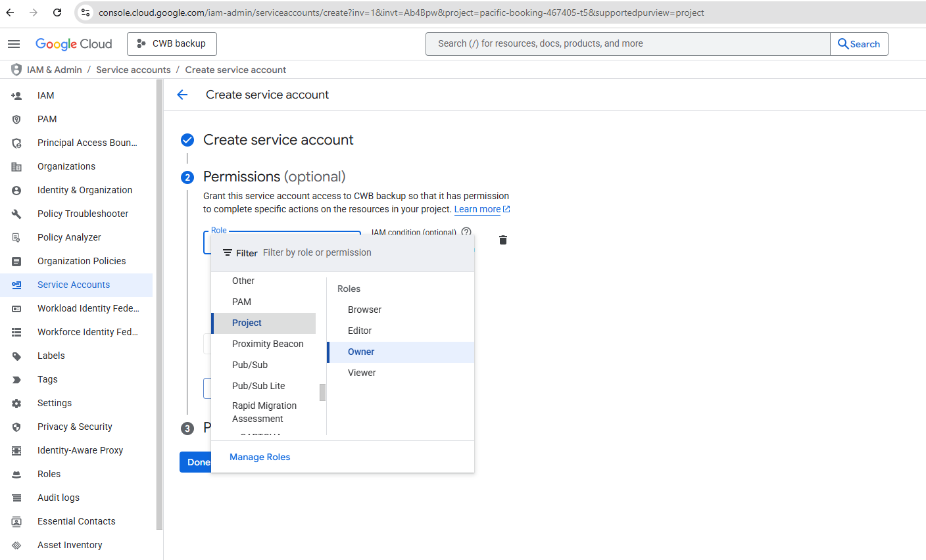Click the role filter input field
The height and width of the screenshot is (560, 926).
(x=365, y=252)
